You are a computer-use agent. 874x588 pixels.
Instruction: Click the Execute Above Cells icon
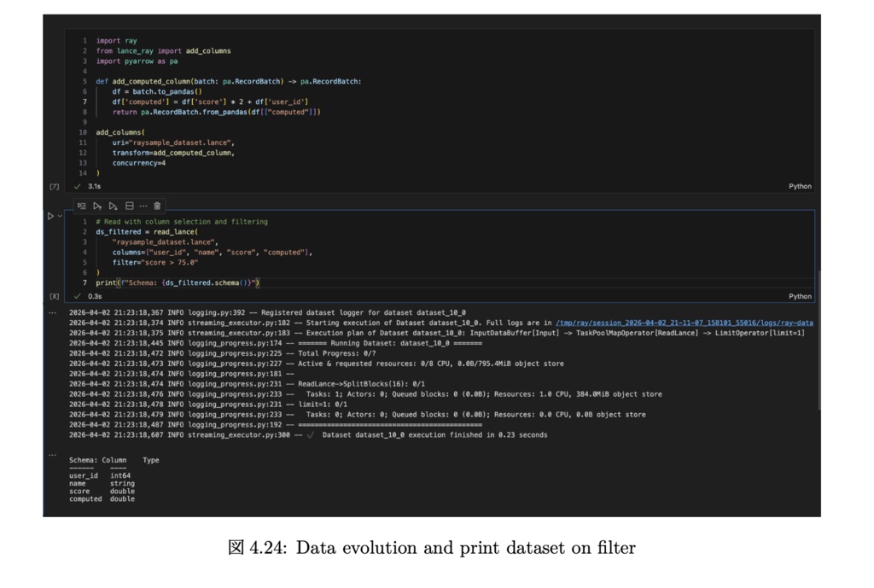point(97,206)
